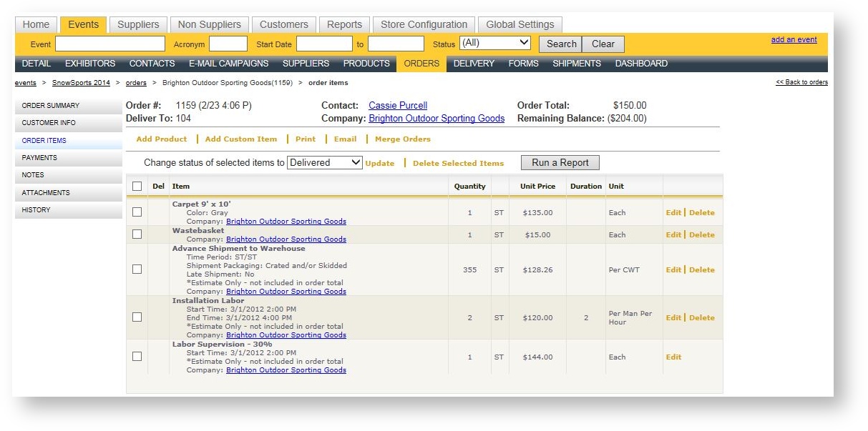Select the Carpet 9' x 10' row checkbox
The image size is (868, 431).
136,212
